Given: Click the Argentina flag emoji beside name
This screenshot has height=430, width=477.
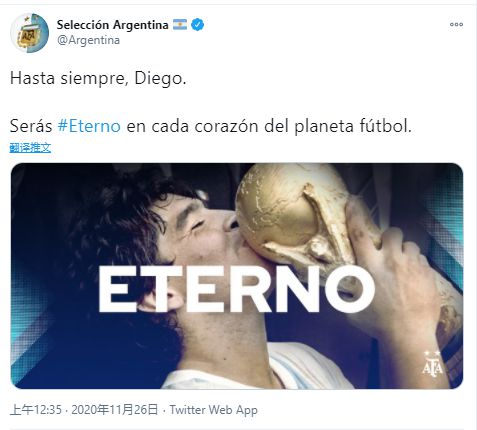Looking at the screenshot, I should [x=180, y=24].
